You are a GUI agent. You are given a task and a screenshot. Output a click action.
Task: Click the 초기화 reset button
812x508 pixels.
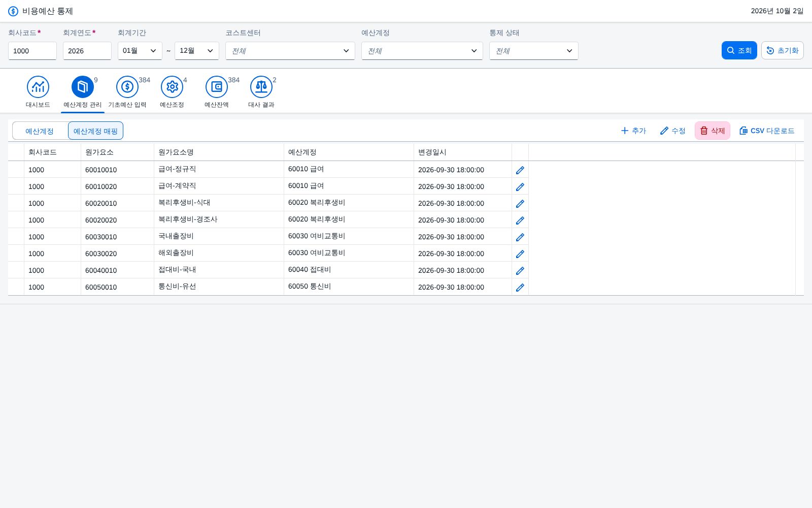pyautogui.click(x=783, y=50)
